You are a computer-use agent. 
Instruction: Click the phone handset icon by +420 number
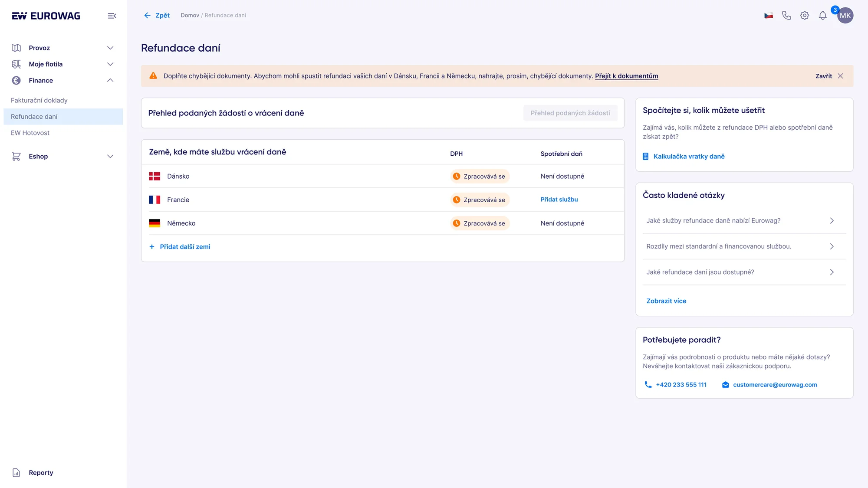[648, 385]
